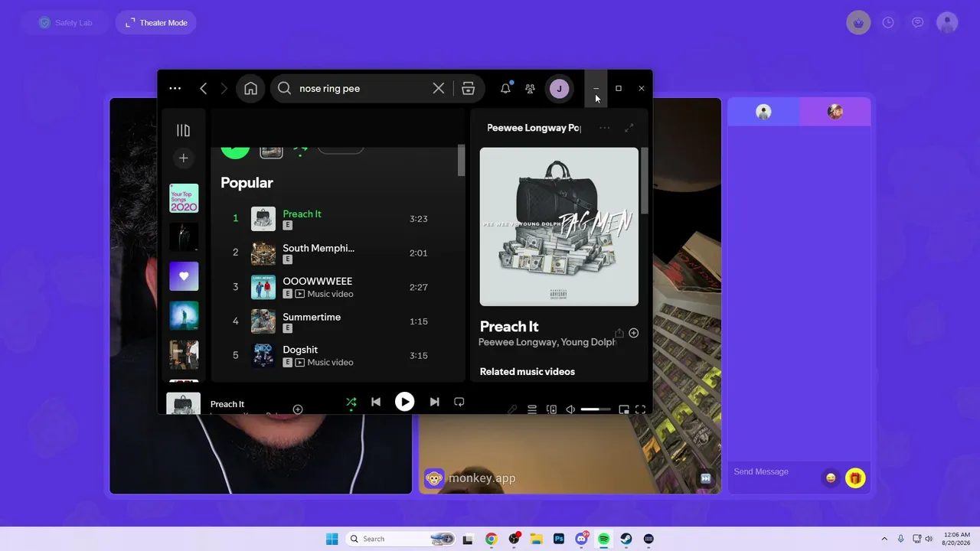
Task: Show lyrics with the microphone icon
Action: click(x=512, y=409)
